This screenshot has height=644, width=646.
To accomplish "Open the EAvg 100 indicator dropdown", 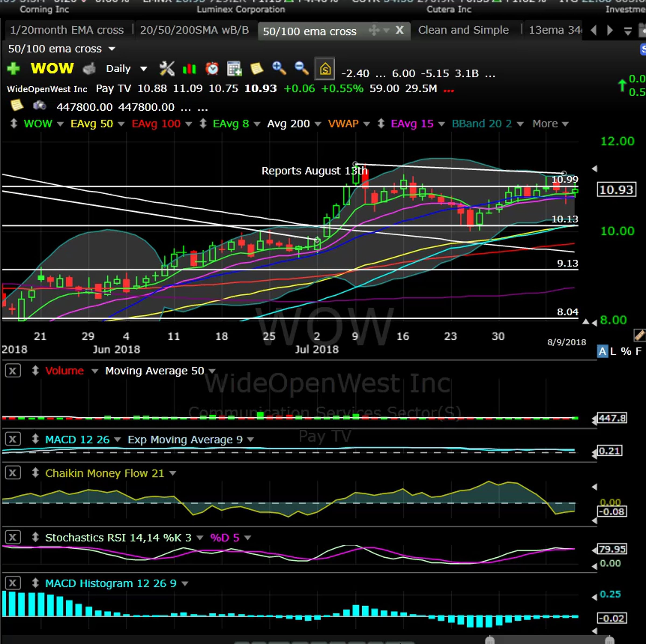I will click(189, 124).
